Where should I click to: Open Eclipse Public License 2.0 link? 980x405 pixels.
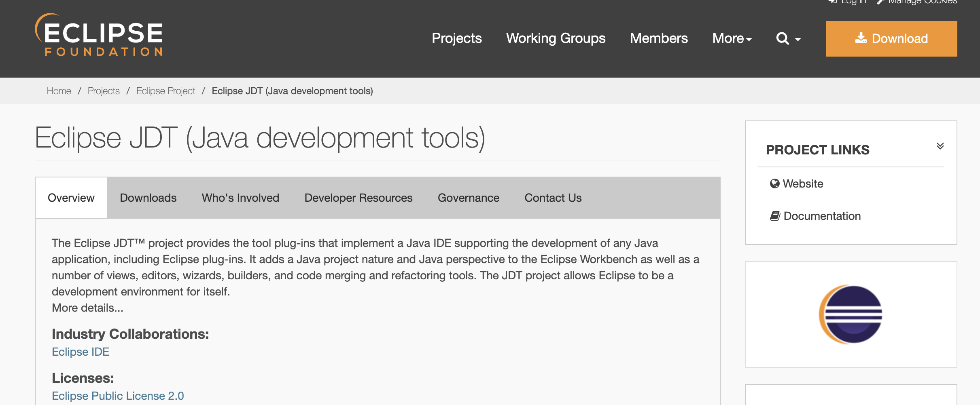tap(118, 396)
